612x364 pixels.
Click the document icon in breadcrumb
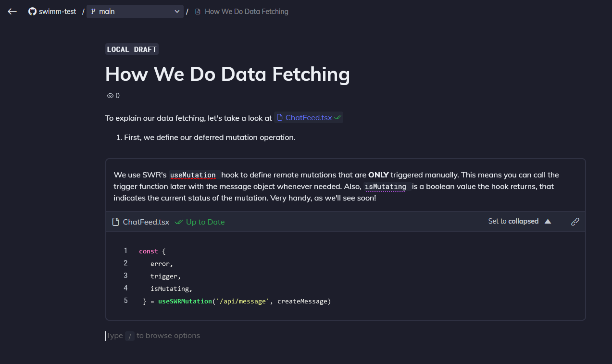tap(198, 12)
